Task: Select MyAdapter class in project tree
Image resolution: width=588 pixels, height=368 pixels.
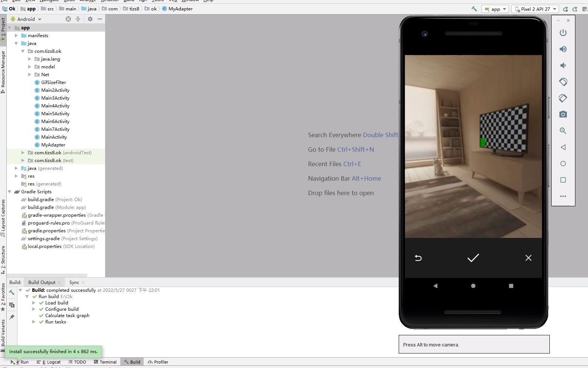Action: tap(53, 145)
